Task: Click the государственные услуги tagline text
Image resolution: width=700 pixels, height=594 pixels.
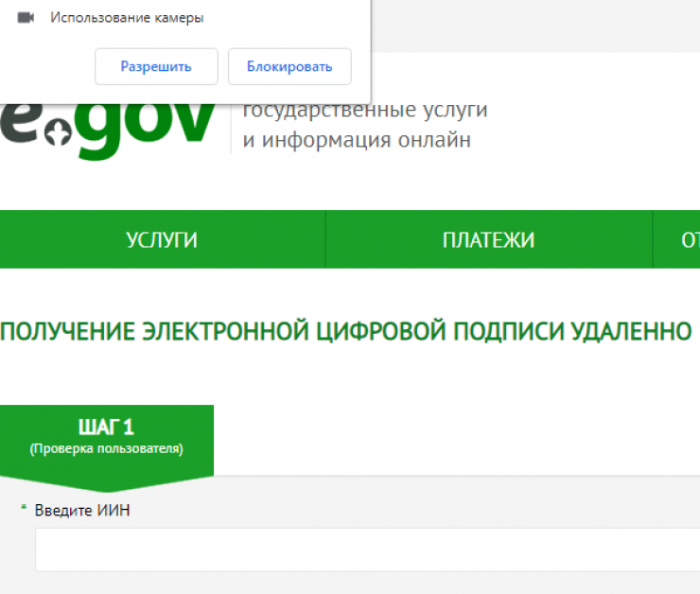Action: (x=365, y=110)
